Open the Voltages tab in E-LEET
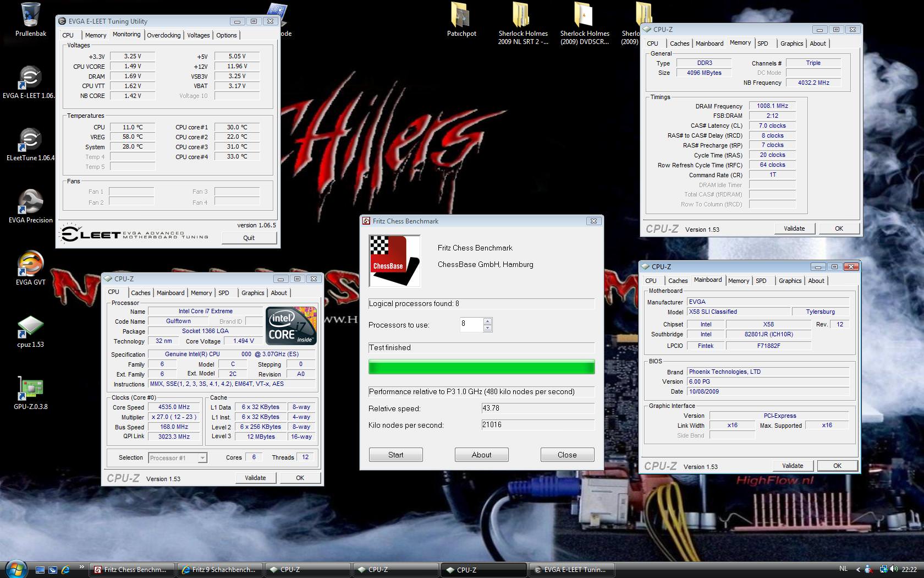The width and height of the screenshot is (924, 578). [199, 35]
